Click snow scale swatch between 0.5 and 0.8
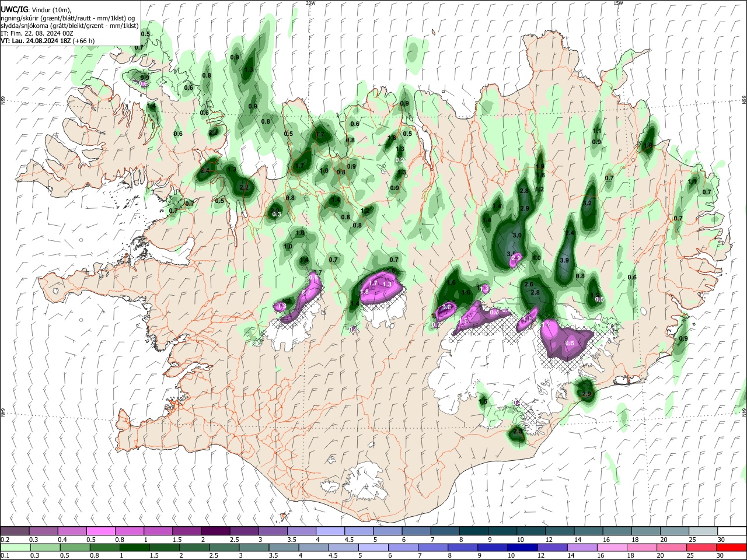This screenshot has height=560, width=747. click(x=101, y=531)
